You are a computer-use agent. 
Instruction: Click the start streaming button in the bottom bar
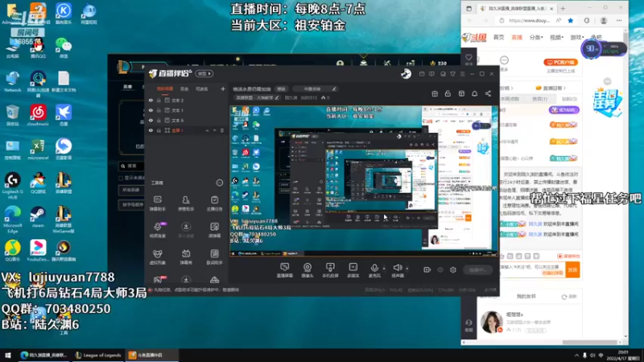477,269
